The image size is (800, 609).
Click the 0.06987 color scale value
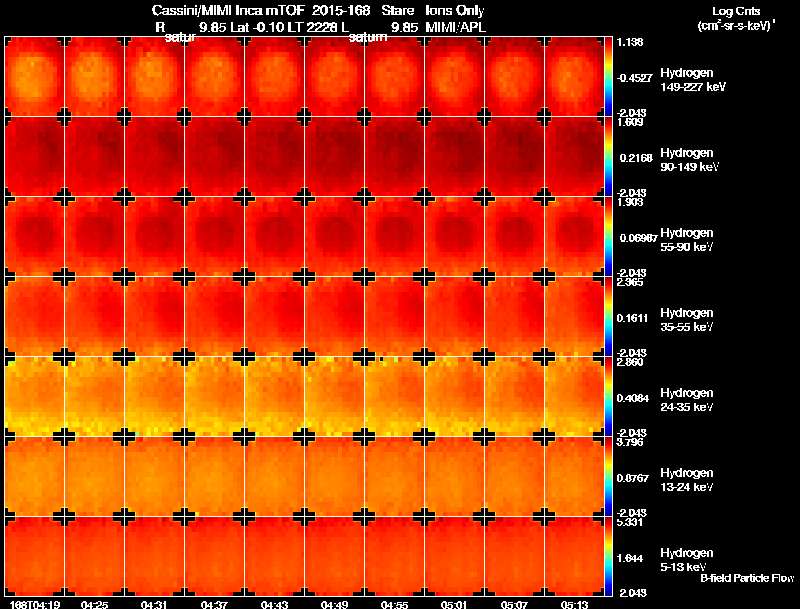point(638,238)
